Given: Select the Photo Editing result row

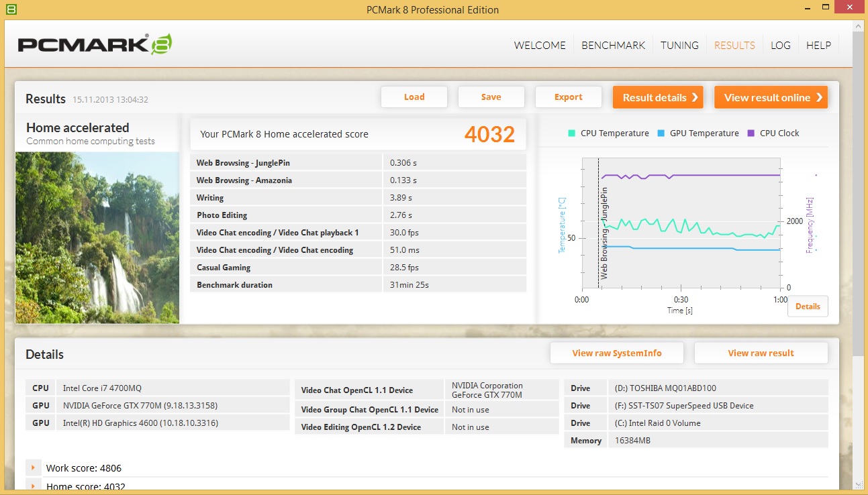Looking at the screenshot, I should pyautogui.click(x=358, y=215).
